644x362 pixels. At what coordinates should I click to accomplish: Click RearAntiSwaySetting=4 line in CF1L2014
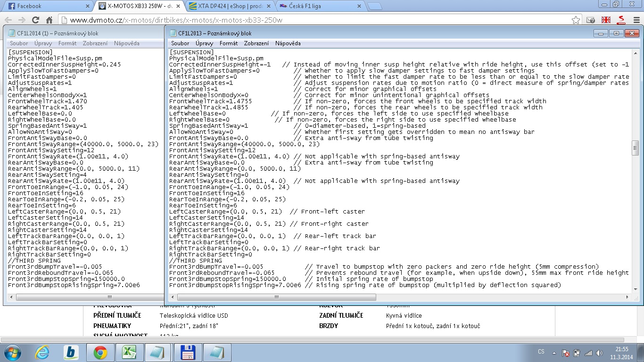coord(48,175)
